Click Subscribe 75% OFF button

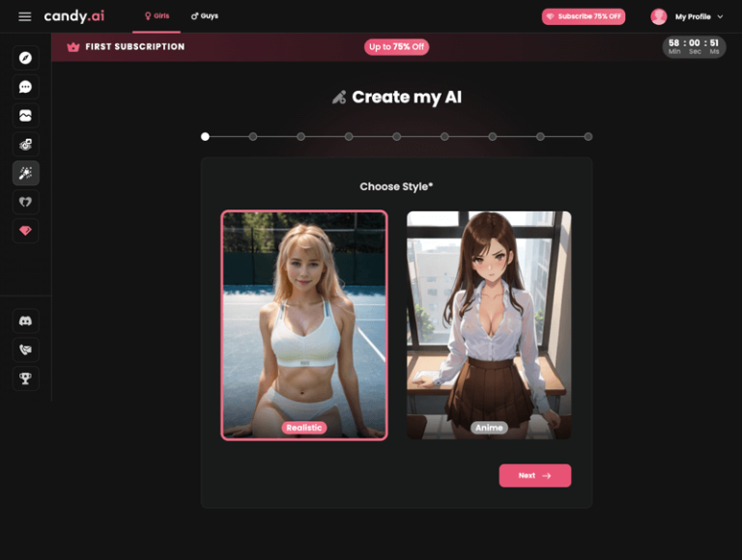[x=584, y=16]
